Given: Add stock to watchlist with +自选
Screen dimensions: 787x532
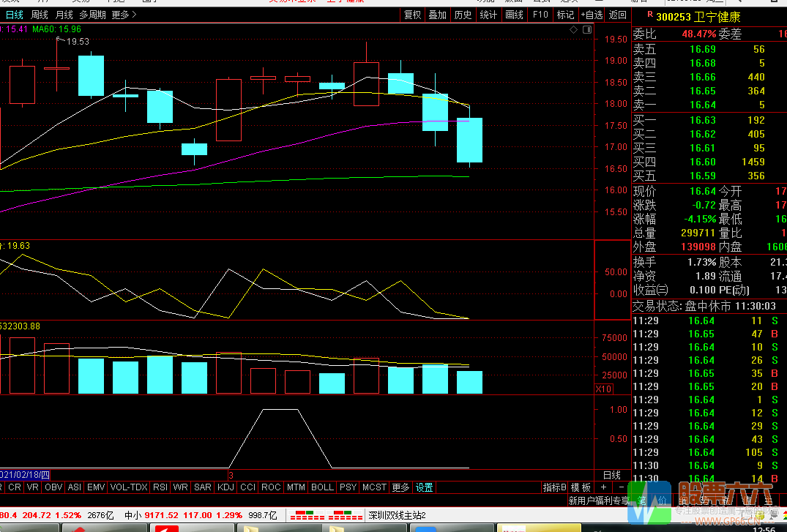Looking at the screenshot, I should (592, 15).
